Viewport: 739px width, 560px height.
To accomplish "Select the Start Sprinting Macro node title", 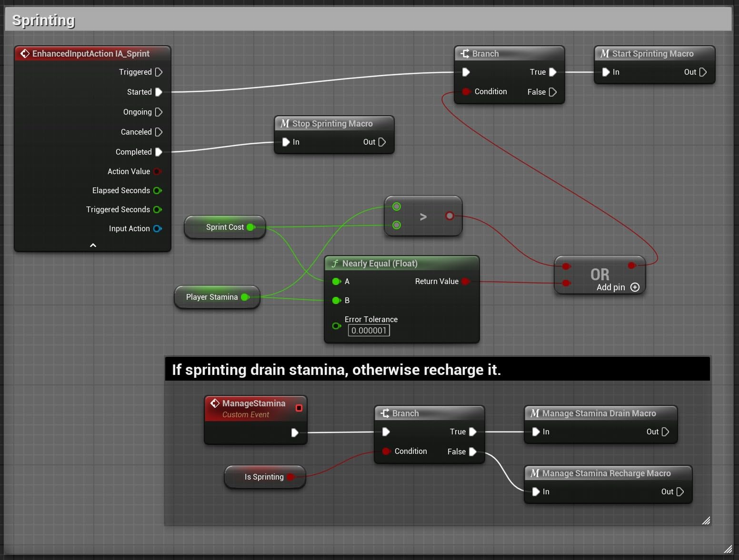I will click(653, 53).
